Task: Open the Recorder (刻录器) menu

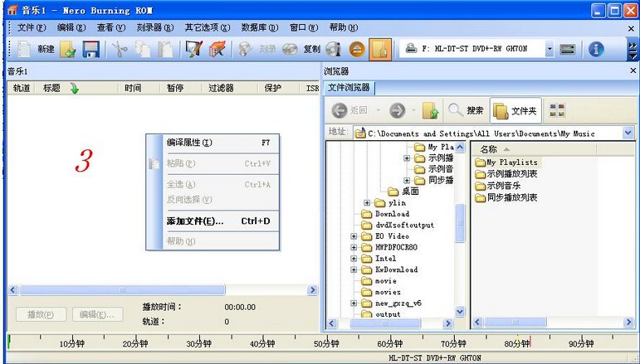Action: point(154,27)
